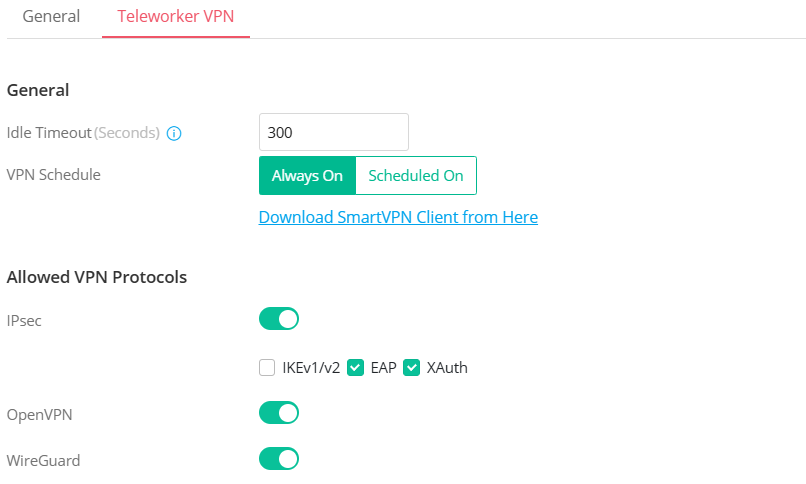
Task: Click the WireGuard row label
Action: coord(44,461)
